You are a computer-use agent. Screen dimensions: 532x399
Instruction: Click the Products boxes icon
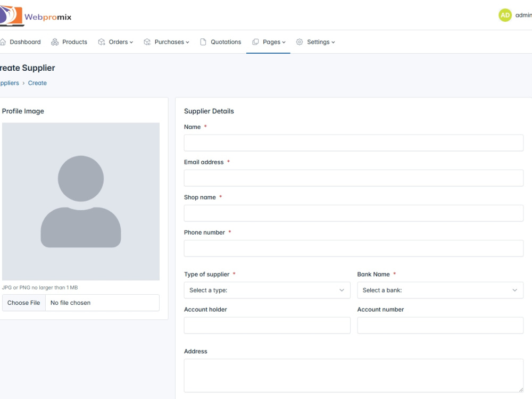pyautogui.click(x=55, y=41)
